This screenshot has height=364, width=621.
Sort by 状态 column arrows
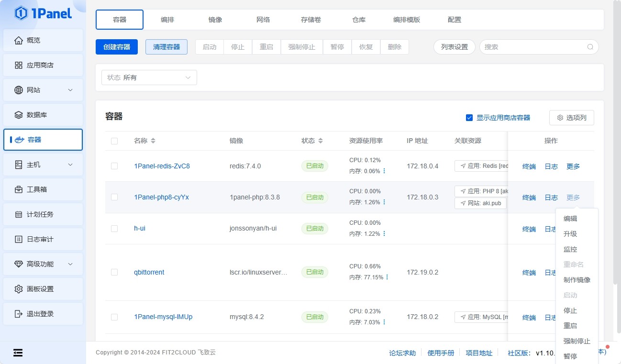tap(321, 141)
